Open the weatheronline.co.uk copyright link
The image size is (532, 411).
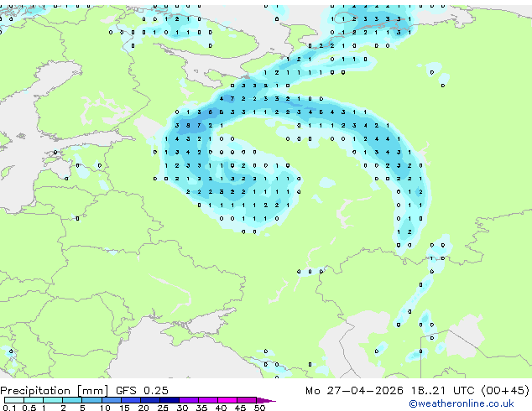pos(462,403)
